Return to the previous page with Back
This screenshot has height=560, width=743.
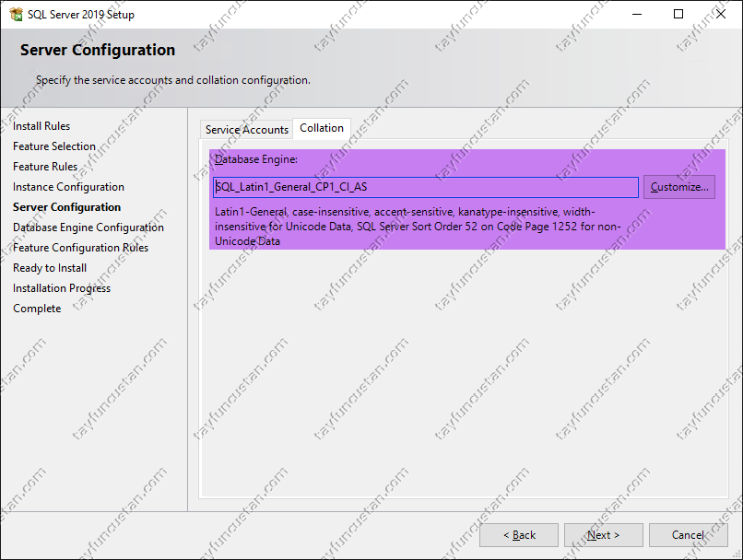(519, 535)
